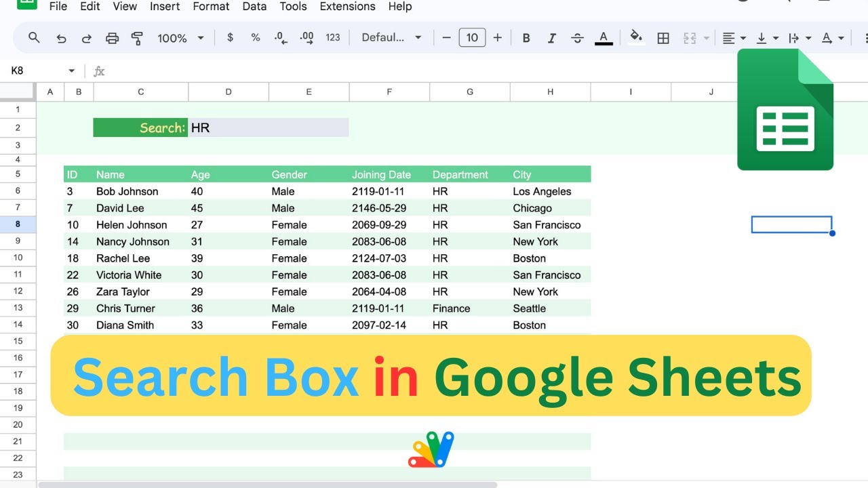868x488 pixels.
Task: Select column C header
Action: point(140,91)
